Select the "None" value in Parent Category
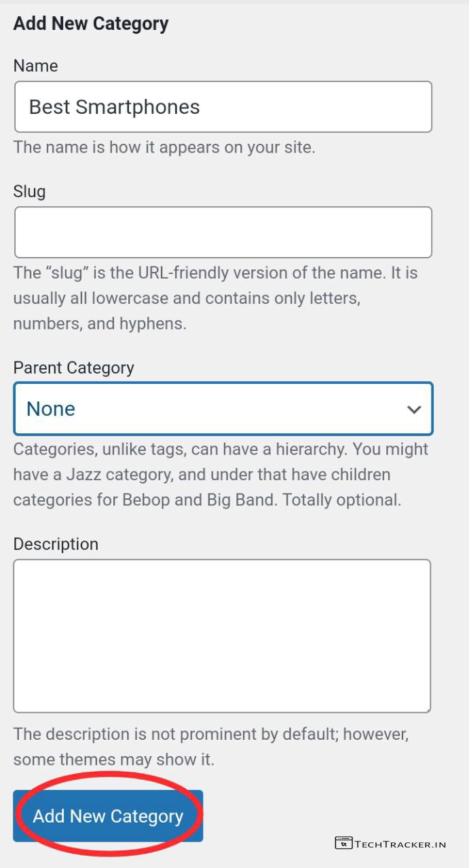This screenshot has height=868, width=469. click(51, 409)
